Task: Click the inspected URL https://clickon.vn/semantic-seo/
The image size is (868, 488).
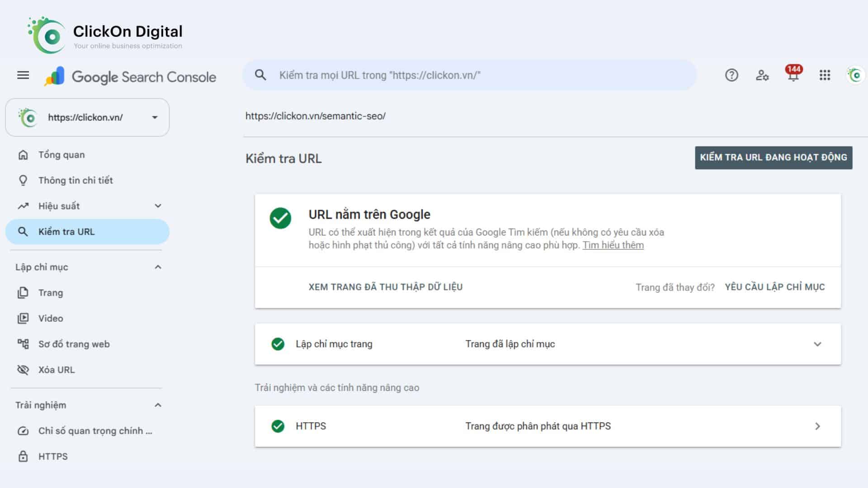Action: [x=316, y=116]
